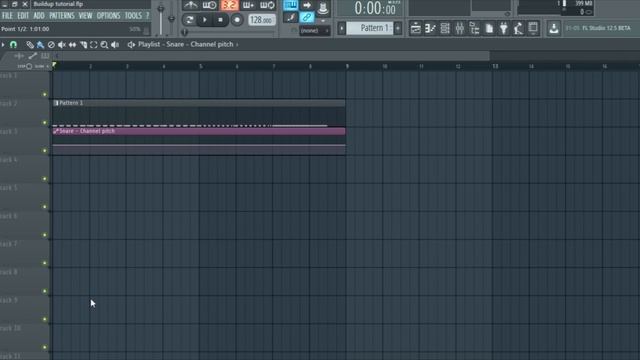Screen dimensions: 640x360
Task: Add new pattern with plus button
Action: point(398,28)
